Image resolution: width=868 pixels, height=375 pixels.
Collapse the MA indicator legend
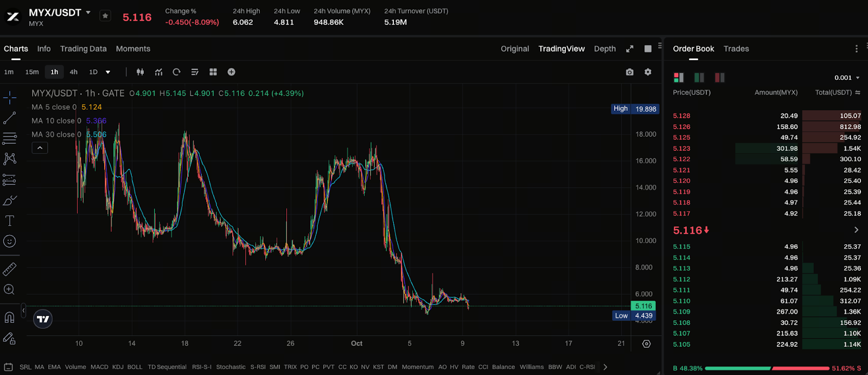point(40,148)
